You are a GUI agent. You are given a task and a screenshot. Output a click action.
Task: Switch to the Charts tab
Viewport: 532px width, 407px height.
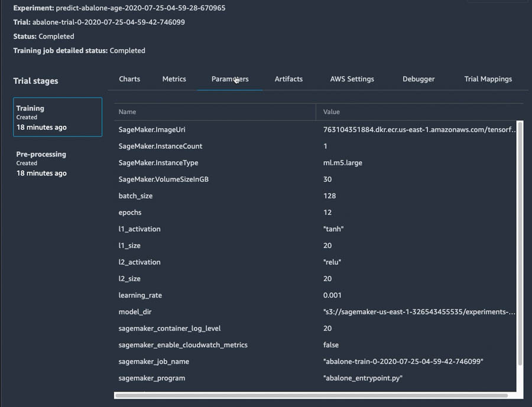coord(129,79)
